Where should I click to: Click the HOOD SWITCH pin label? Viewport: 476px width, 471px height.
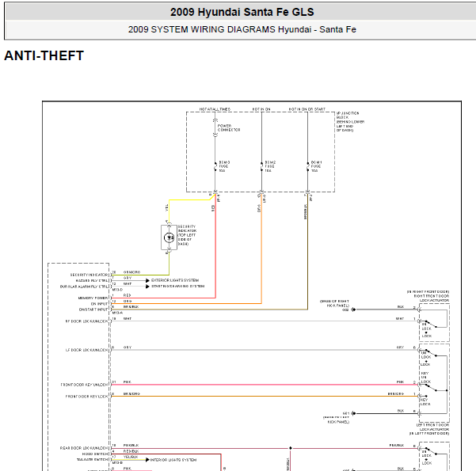point(95,454)
